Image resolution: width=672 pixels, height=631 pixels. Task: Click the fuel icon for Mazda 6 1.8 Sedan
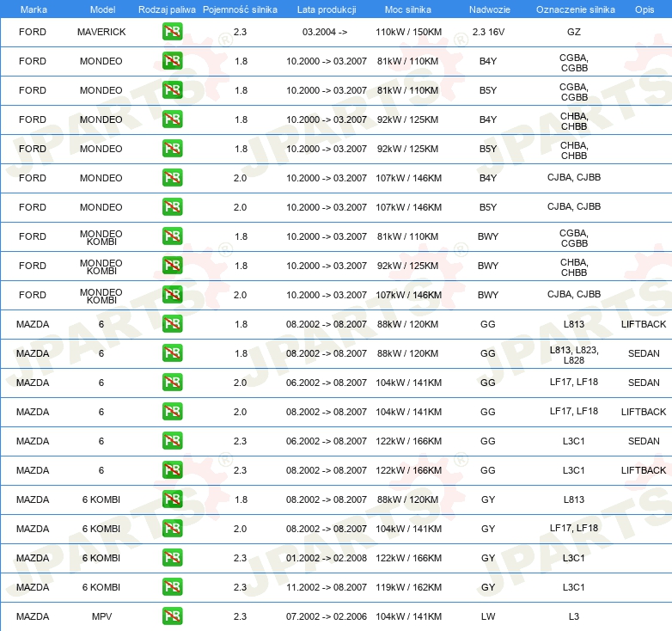point(172,352)
